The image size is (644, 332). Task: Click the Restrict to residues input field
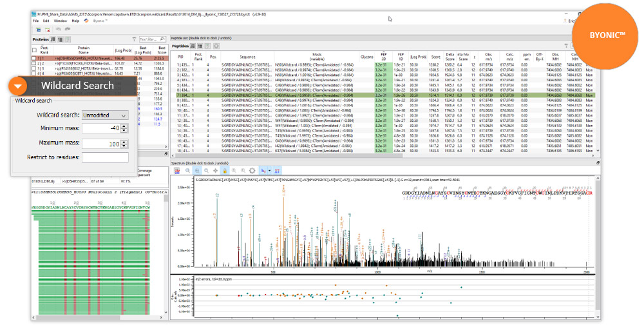coord(105,157)
